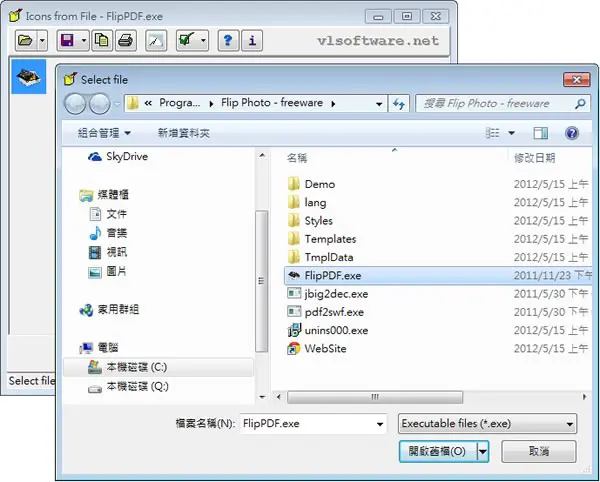Select the Styles folder

(310, 221)
